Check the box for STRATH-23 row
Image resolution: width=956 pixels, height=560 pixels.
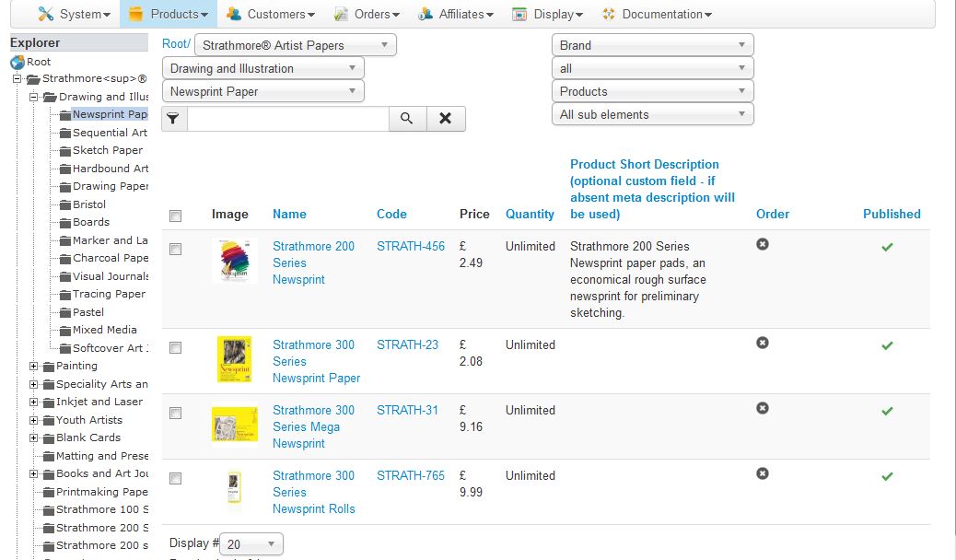coord(176,348)
